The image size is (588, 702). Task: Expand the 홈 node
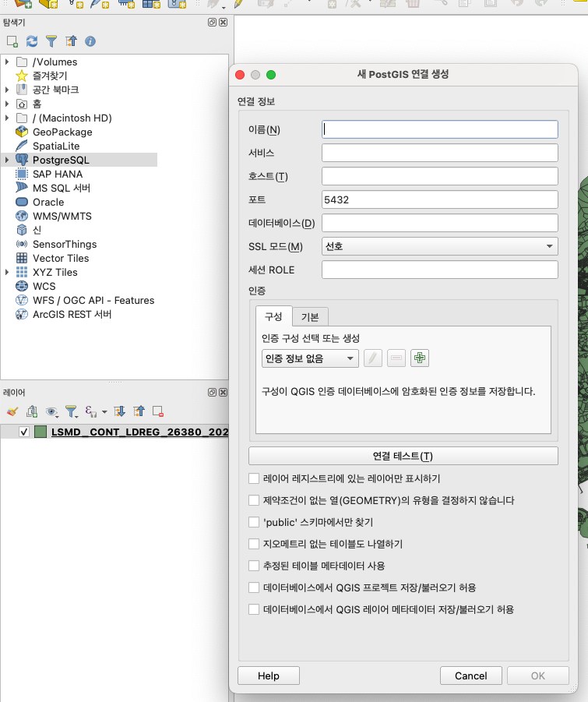(x=7, y=104)
